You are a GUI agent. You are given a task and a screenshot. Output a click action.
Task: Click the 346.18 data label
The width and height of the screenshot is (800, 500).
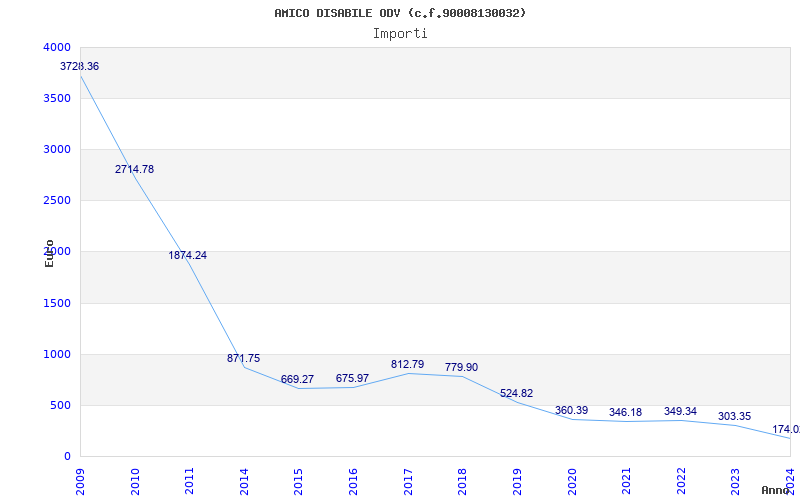point(625,412)
